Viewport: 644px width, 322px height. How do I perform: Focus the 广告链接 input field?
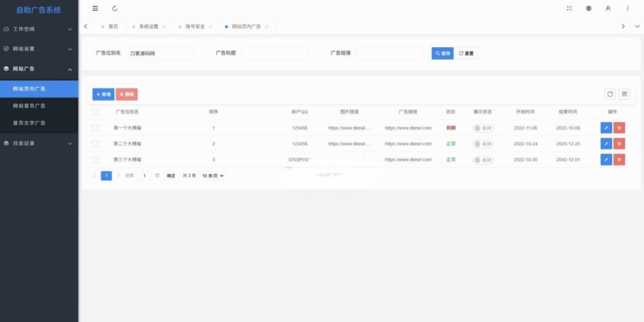389,53
